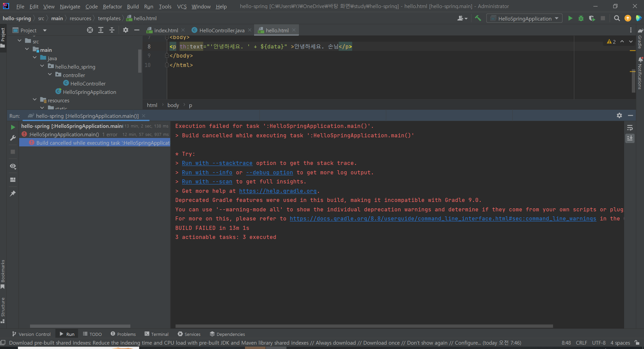644x349 pixels.
Task: Click the layout icon in Run panel sidebar
Action: tap(13, 180)
